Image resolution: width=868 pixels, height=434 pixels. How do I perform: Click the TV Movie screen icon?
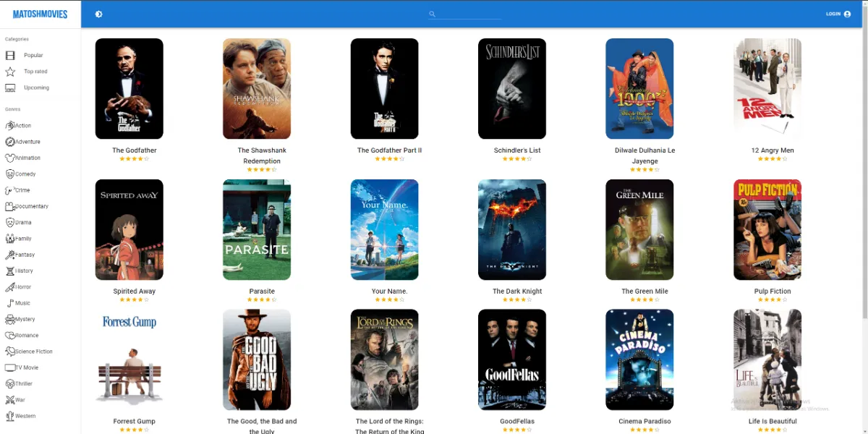coord(10,367)
